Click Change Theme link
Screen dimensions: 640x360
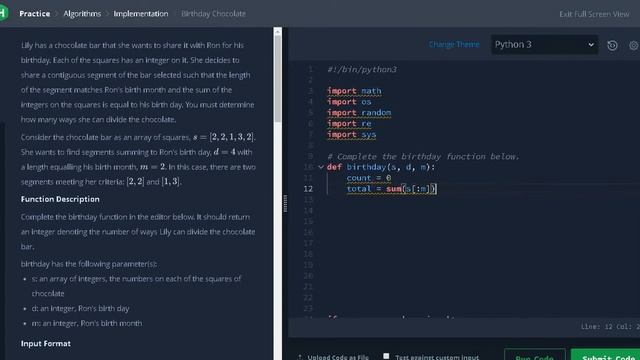pos(454,44)
